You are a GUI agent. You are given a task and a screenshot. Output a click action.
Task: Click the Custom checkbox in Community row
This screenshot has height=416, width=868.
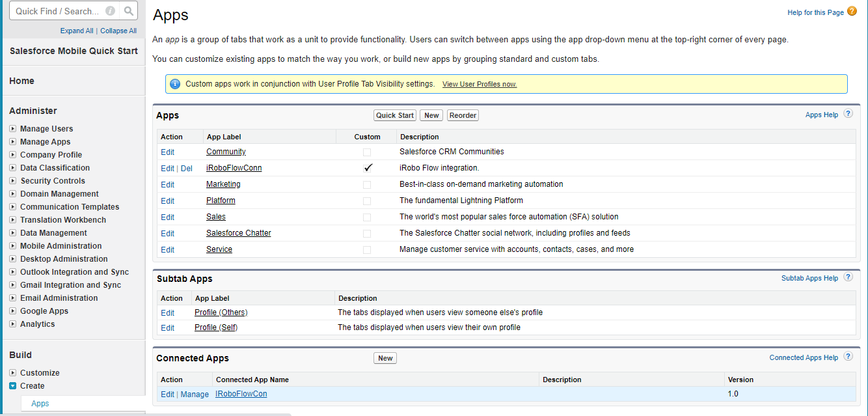[x=367, y=152]
